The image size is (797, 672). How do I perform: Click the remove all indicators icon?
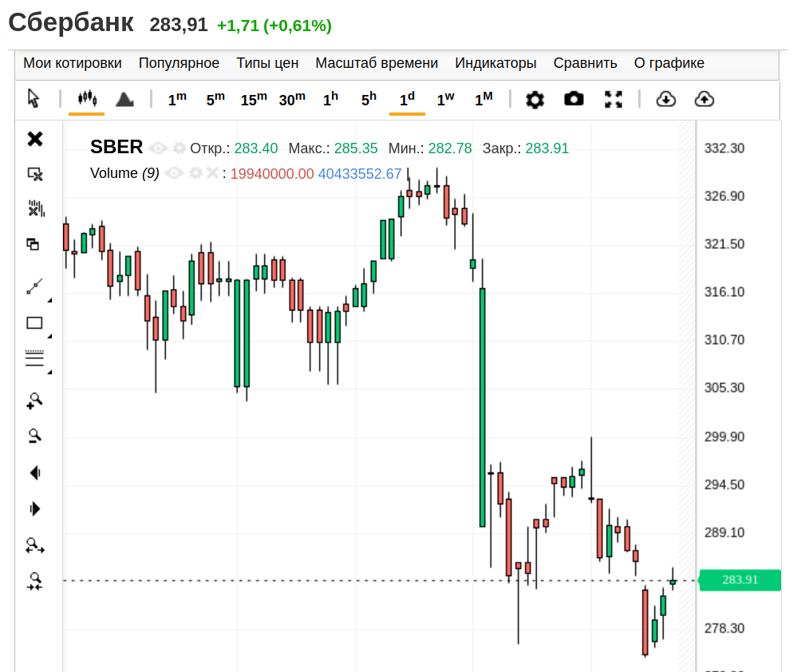click(36, 208)
